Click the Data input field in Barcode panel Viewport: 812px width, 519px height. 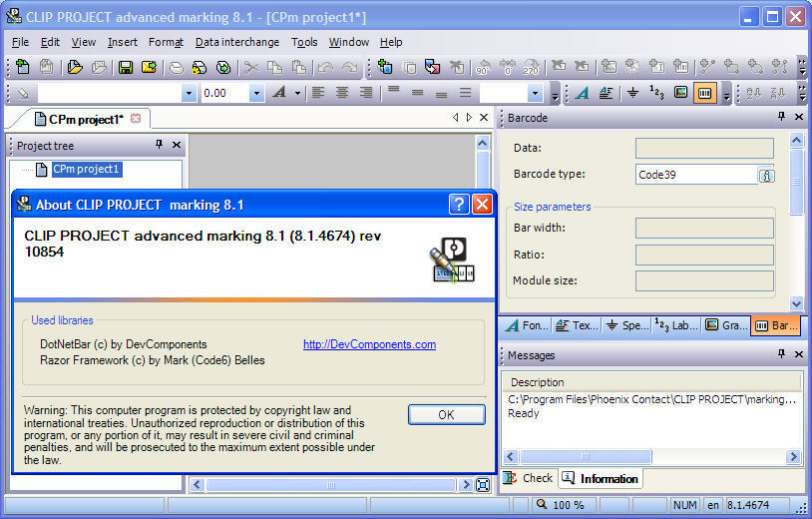(x=704, y=148)
